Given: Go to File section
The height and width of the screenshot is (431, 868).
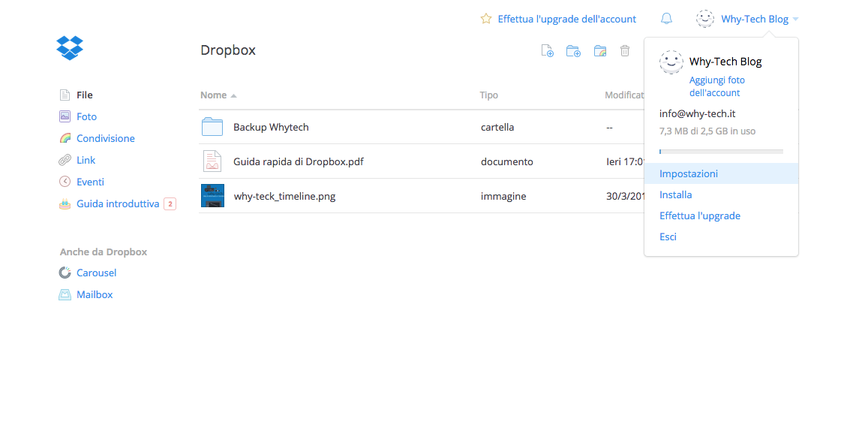Looking at the screenshot, I should (85, 95).
